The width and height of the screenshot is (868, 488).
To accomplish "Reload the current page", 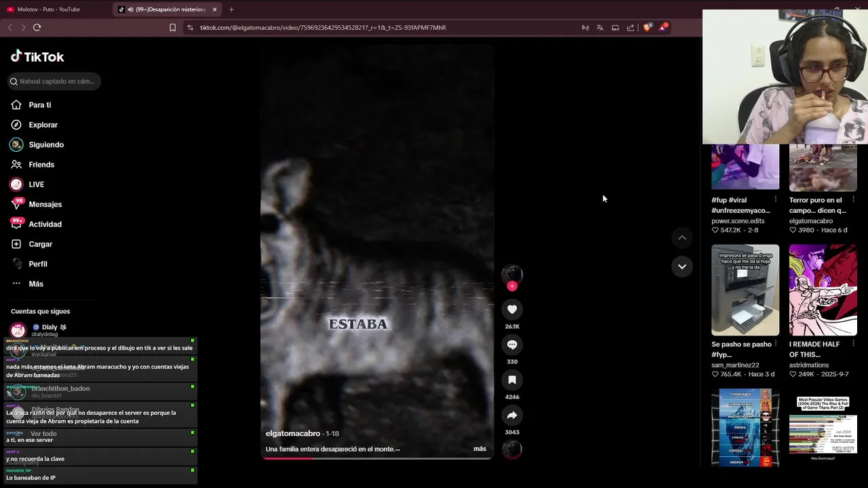I will pos(37,28).
